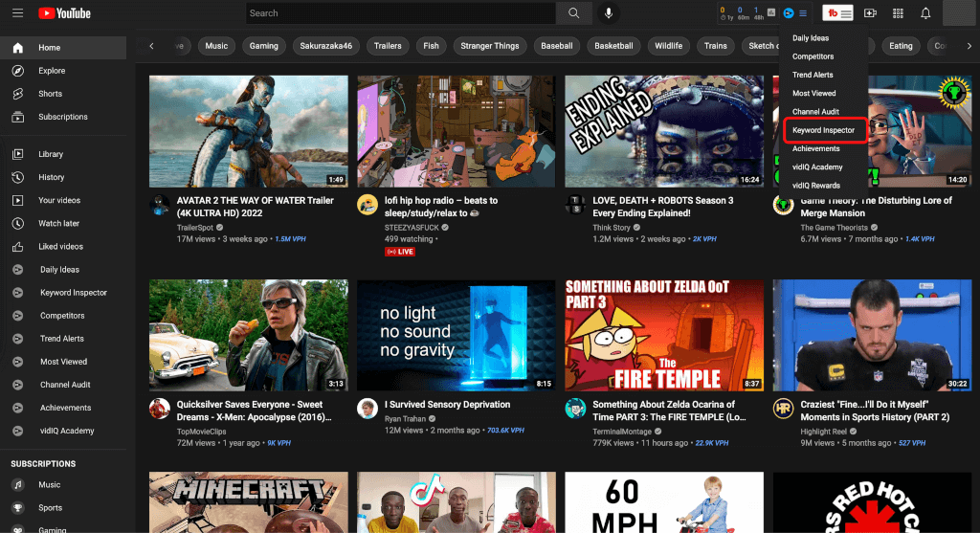Open the YouTube hamburger guide menu
This screenshot has height=533, width=980.
(x=17, y=13)
